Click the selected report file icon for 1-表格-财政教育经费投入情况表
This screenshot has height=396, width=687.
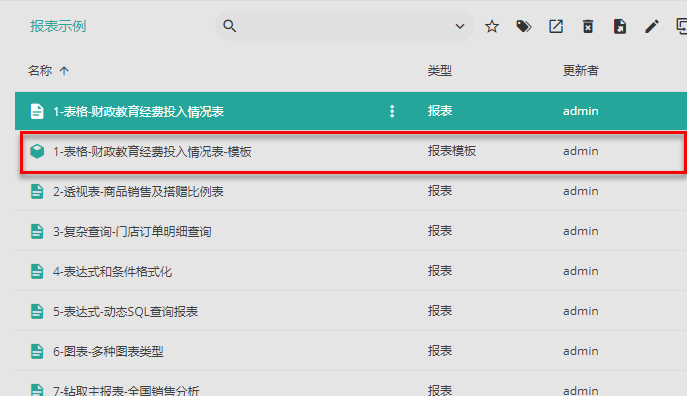(37, 111)
